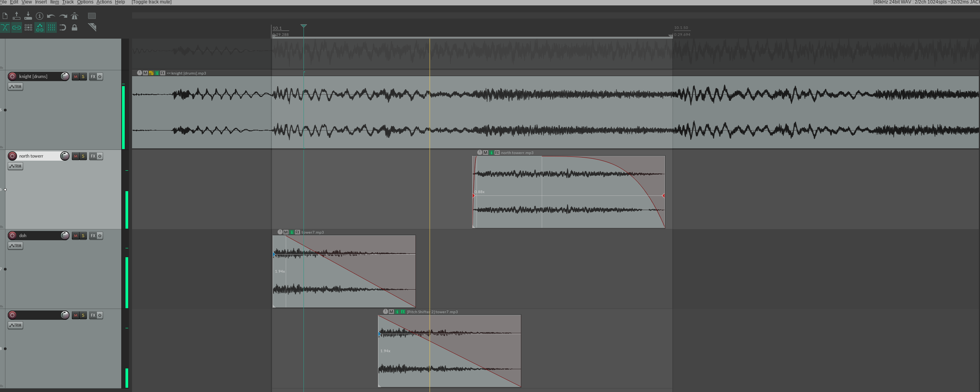Toggle grid lines toolbar icon

(51, 27)
